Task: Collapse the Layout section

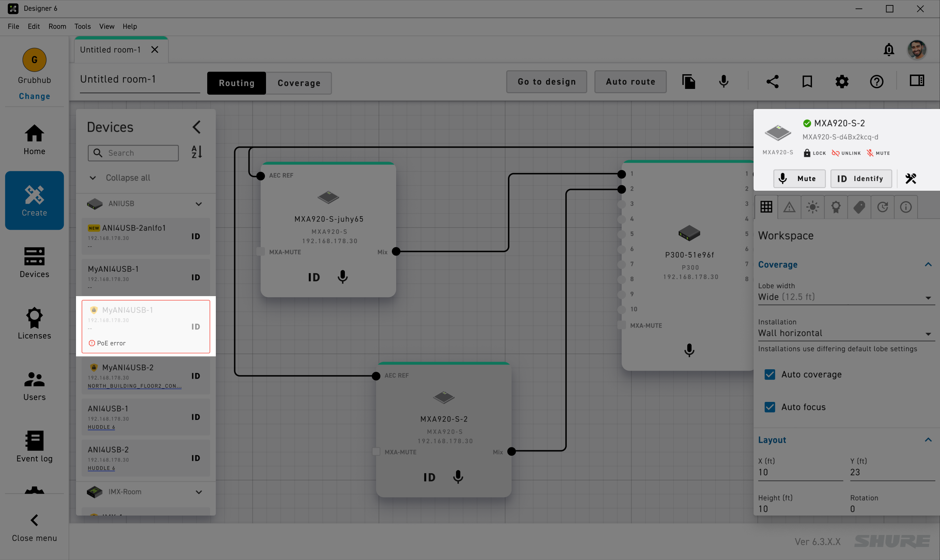Action: click(x=928, y=440)
